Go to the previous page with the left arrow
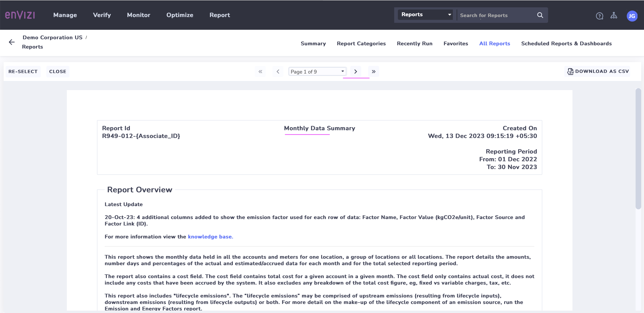This screenshot has height=313, width=644. 278,72
